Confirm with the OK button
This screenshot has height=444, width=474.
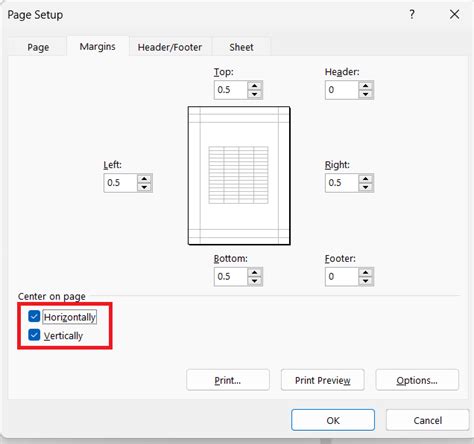point(333,420)
